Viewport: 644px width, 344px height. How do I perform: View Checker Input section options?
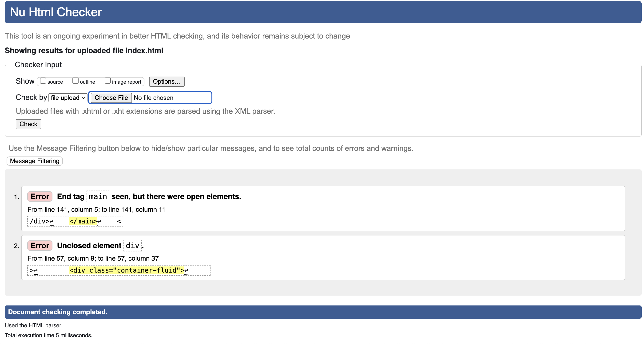click(x=167, y=81)
